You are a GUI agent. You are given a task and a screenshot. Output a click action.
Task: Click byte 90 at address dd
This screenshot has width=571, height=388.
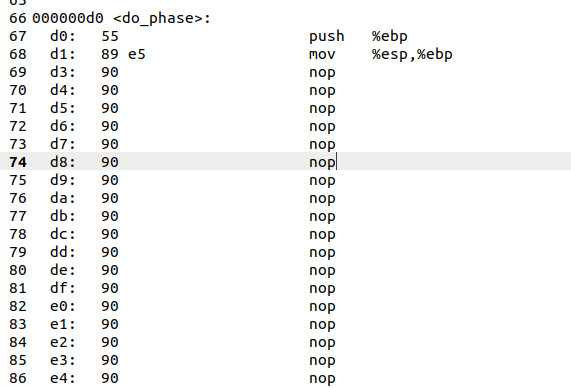tap(110, 252)
